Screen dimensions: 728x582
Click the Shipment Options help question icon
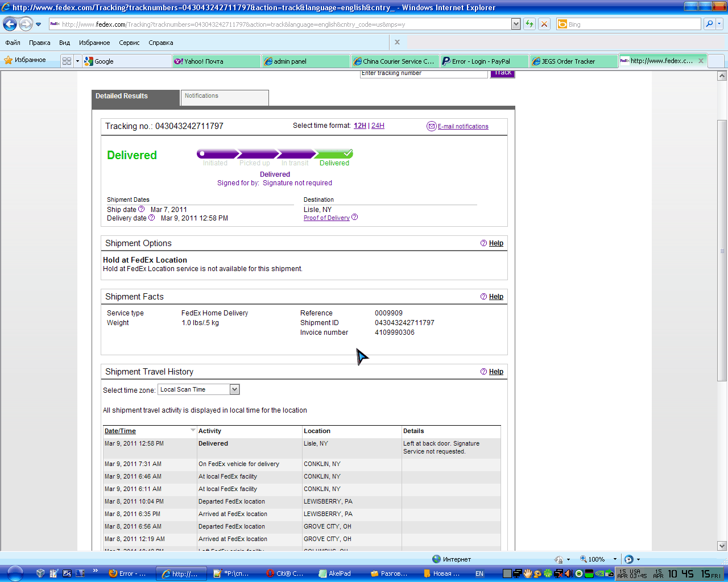[x=483, y=243]
